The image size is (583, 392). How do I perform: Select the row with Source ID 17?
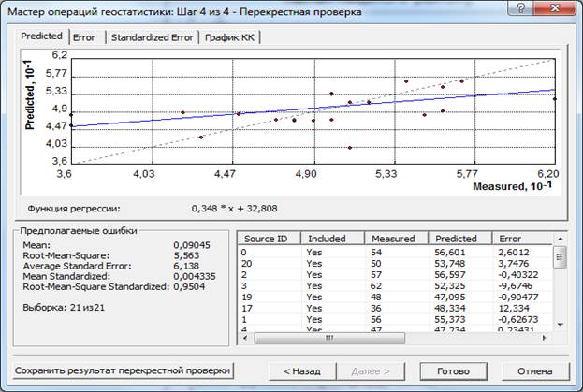click(x=395, y=308)
